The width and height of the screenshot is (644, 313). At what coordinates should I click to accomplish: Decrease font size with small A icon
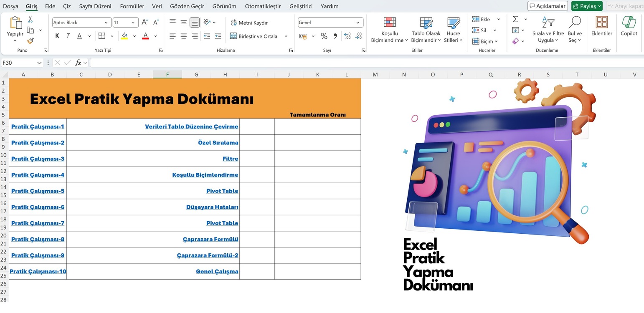(x=156, y=23)
